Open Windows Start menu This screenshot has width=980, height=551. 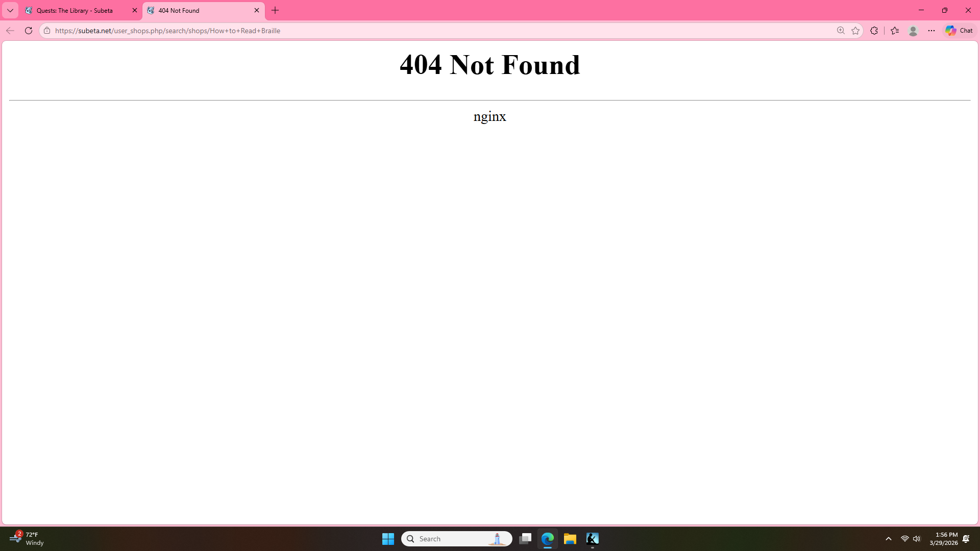tap(388, 539)
